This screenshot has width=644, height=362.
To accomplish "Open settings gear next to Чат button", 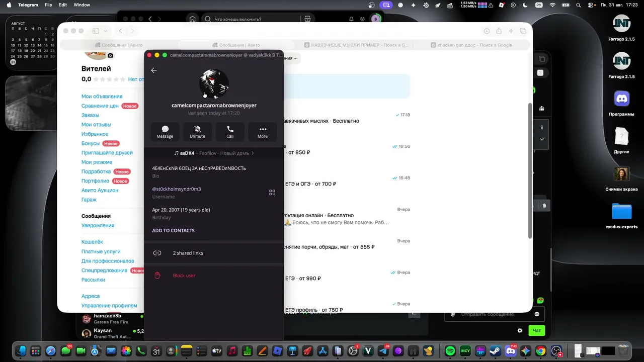I will [520, 331].
